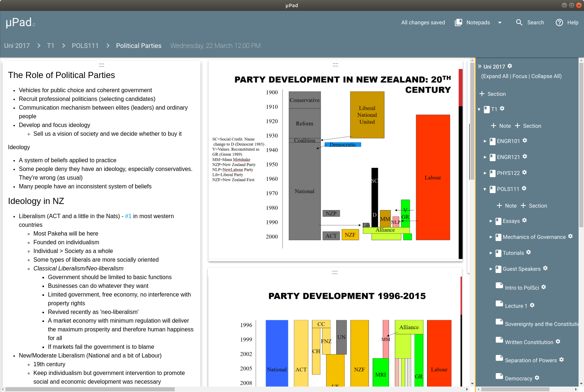Open the Search magnifier icon

click(x=519, y=23)
